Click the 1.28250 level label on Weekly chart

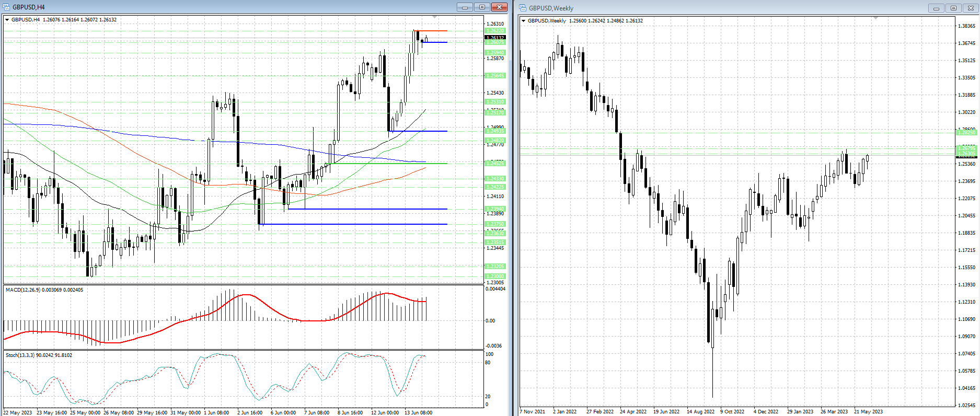tap(966, 133)
